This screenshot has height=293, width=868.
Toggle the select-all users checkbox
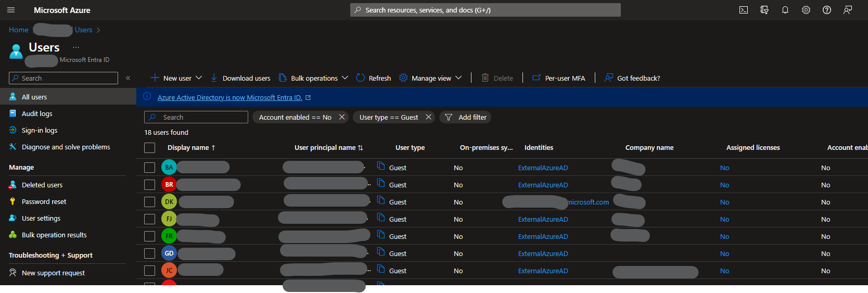tap(150, 148)
